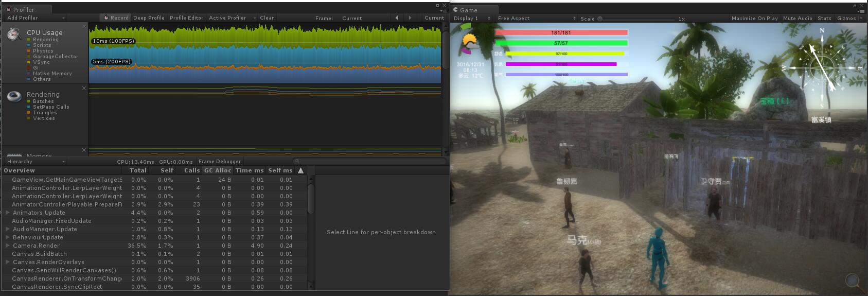
Task: Expand the Camera.Render hierarchy row
Action: click(8, 246)
